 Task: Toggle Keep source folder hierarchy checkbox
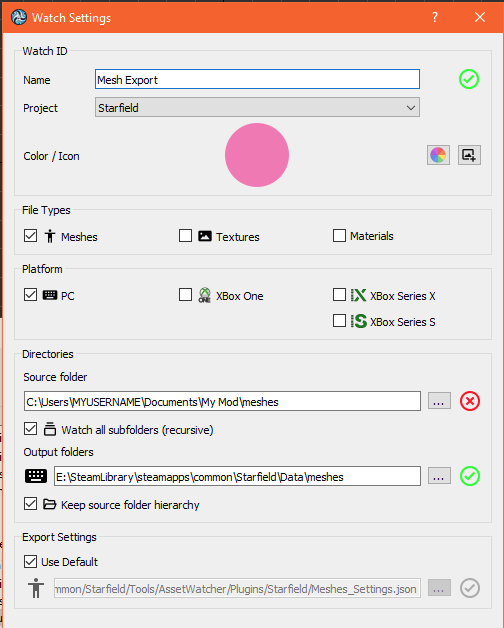30,504
